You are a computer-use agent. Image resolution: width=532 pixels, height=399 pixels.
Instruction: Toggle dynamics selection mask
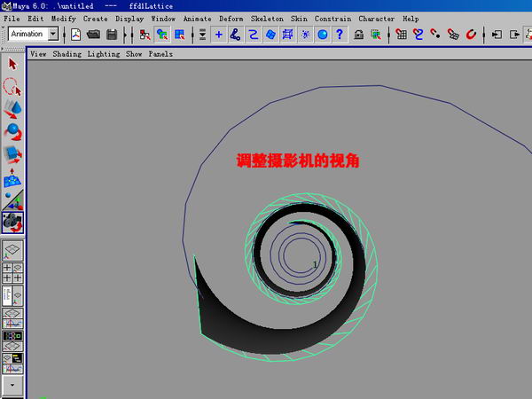click(305, 35)
